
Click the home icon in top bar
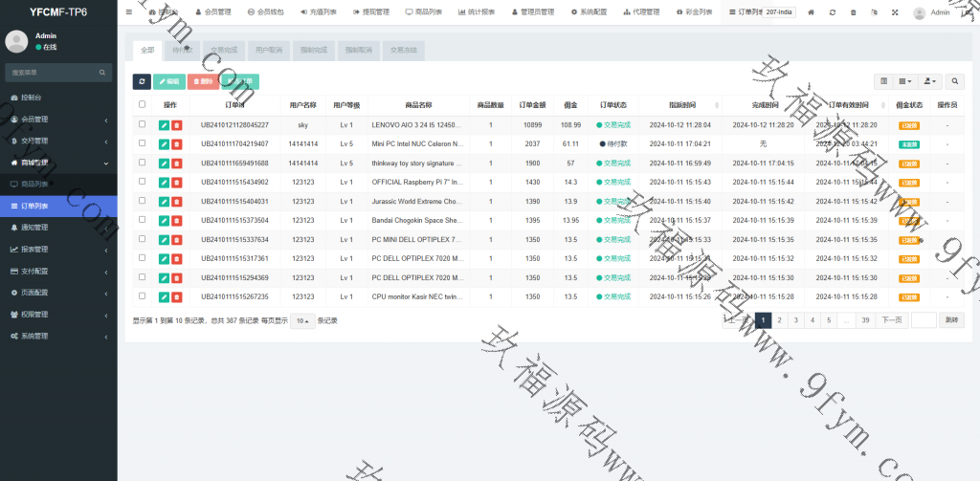tap(812, 12)
